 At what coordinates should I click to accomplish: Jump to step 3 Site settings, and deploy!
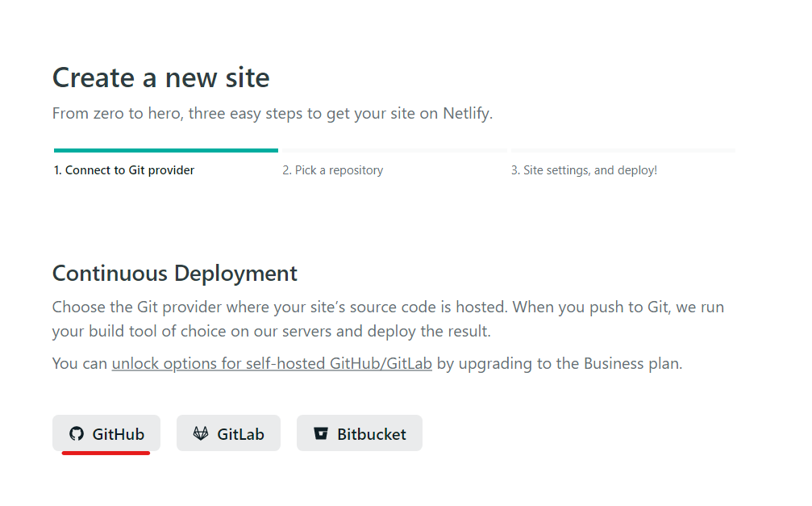(x=584, y=170)
